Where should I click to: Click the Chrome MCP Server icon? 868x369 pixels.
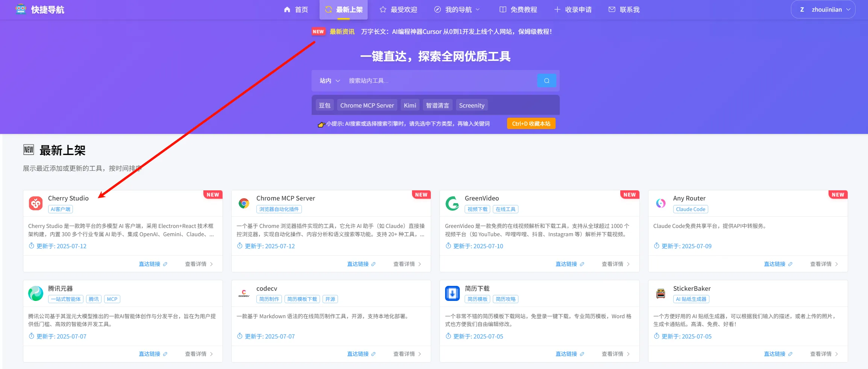(x=244, y=203)
